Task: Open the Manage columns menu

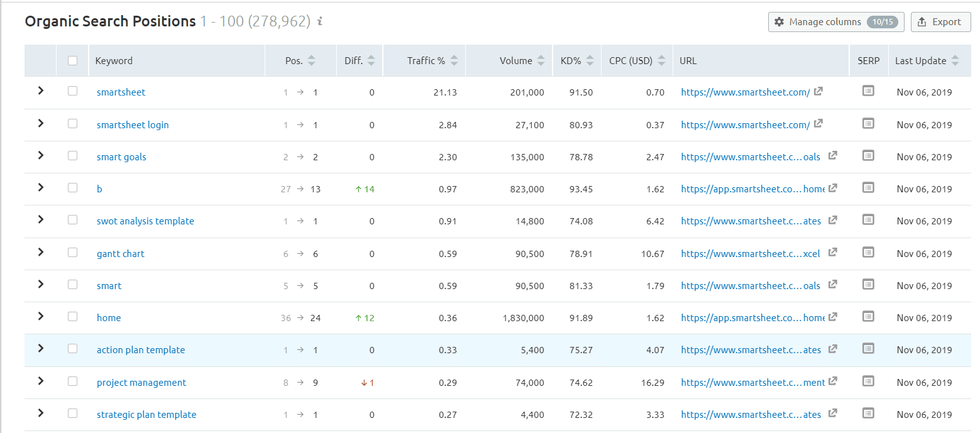Action: click(x=836, y=22)
